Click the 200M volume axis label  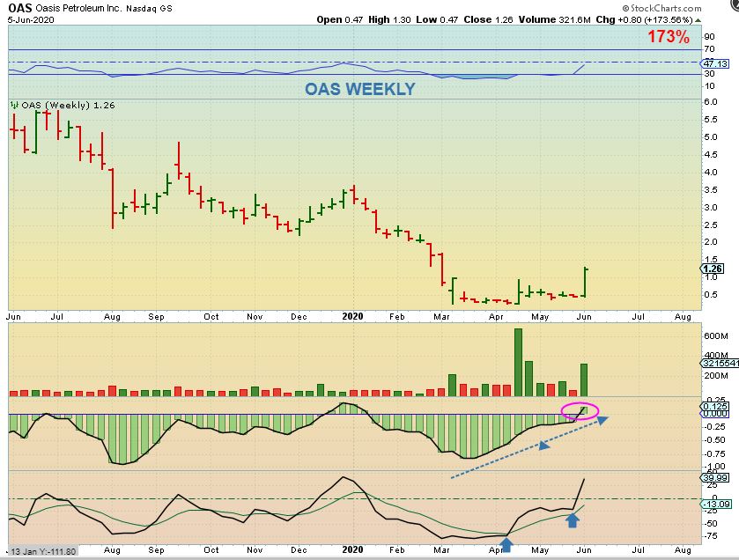point(716,375)
